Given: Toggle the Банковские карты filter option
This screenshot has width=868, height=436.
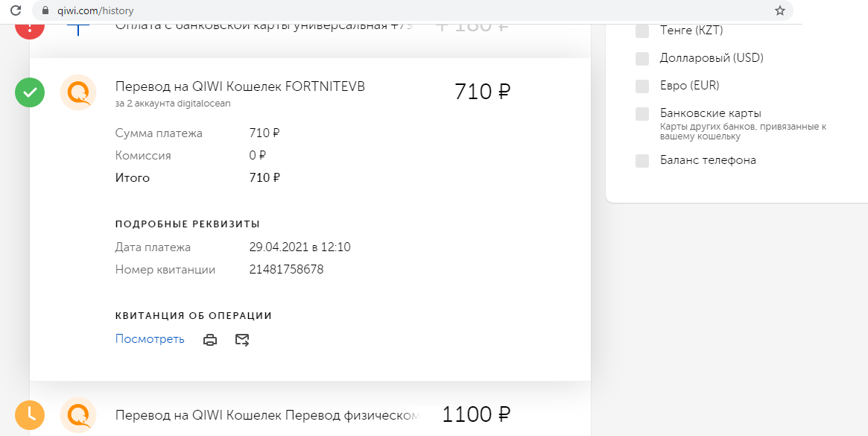Looking at the screenshot, I should pyautogui.click(x=642, y=114).
